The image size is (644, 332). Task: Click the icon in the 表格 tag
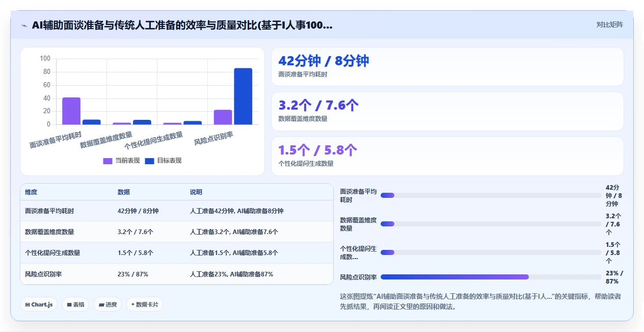click(69, 305)
